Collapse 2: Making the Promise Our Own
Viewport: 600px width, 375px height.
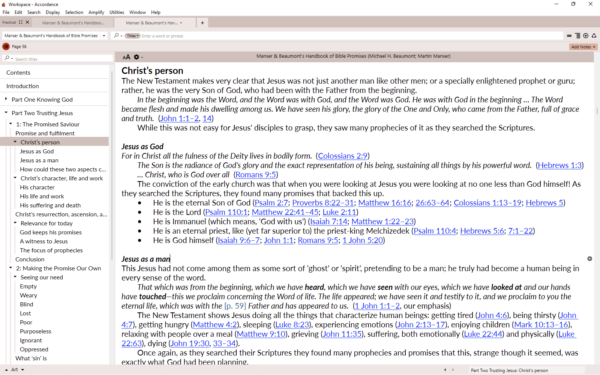pyautogui.click(x=10, y=268)
